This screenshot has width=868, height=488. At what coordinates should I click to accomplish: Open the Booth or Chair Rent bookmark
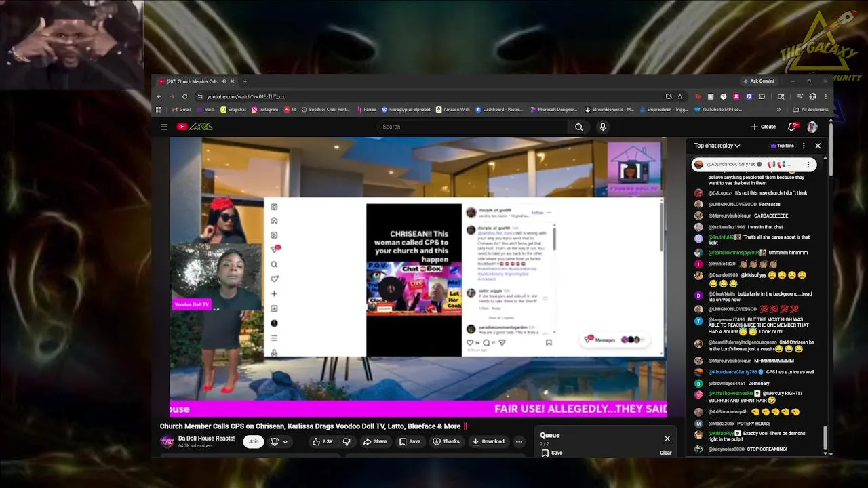[325, 109]
